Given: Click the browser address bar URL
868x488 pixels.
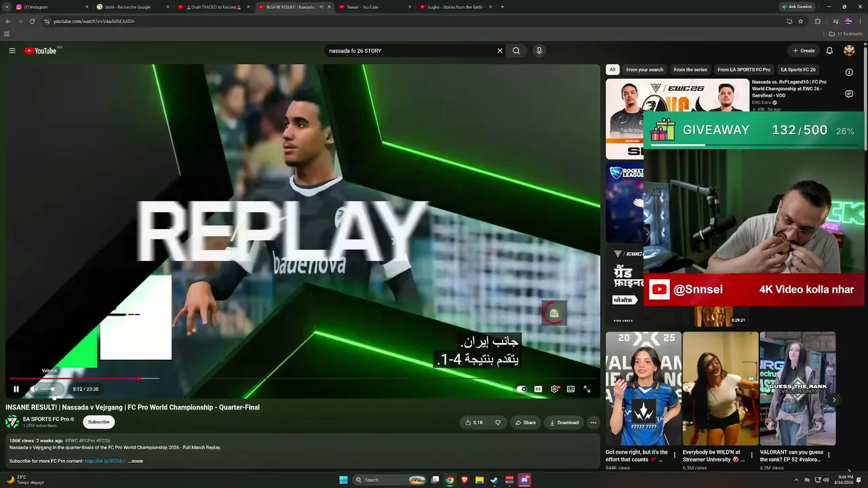Looking at the screenshot, I should click(x=94, y=21).
